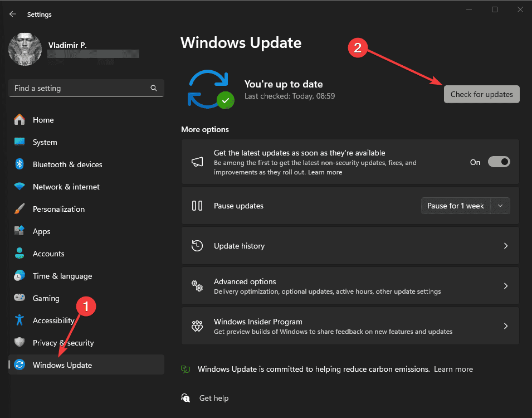Select Network & internet category
The width and height of the screenshot is (532, 418).
66,187
